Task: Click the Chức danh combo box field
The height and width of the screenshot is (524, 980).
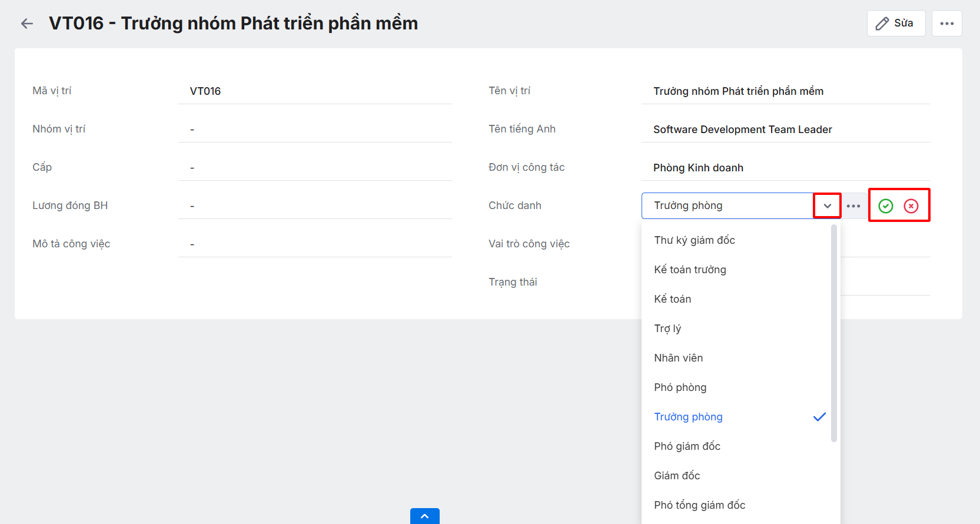Action: click(x=727, y=206)
